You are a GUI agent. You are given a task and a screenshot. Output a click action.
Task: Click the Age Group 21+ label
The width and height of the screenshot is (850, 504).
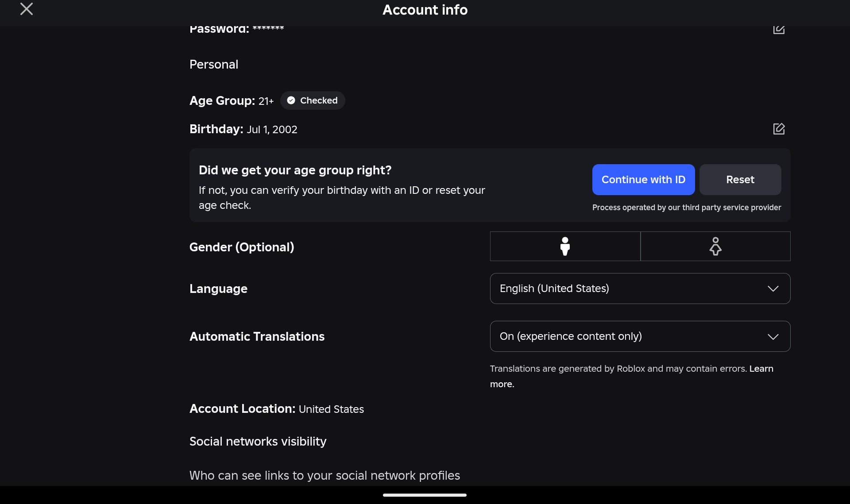coord(232,101)
